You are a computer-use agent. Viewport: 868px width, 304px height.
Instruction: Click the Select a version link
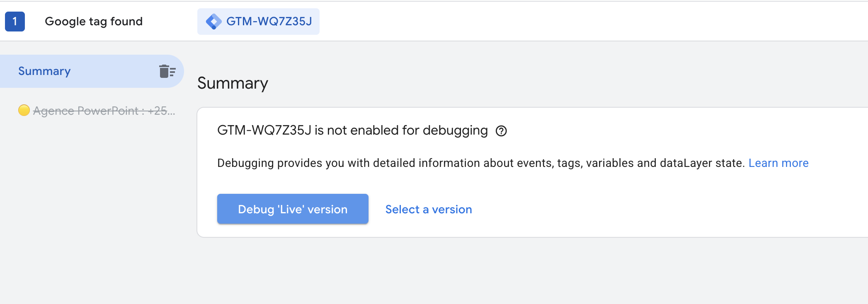click(429, 209)
